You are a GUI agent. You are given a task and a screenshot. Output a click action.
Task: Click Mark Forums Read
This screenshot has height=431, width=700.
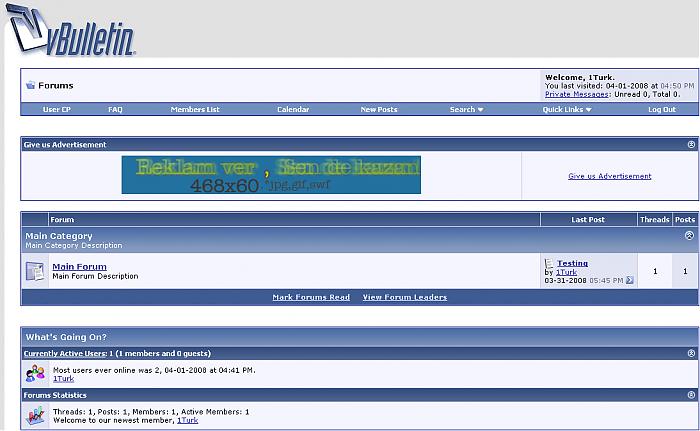click(311, 297)
